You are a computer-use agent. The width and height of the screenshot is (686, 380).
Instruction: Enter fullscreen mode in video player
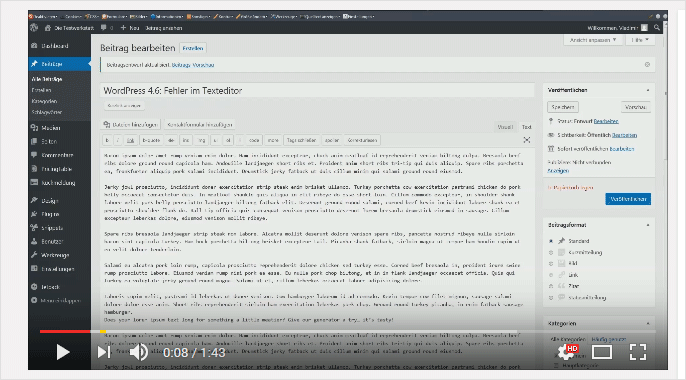(638, 352)
